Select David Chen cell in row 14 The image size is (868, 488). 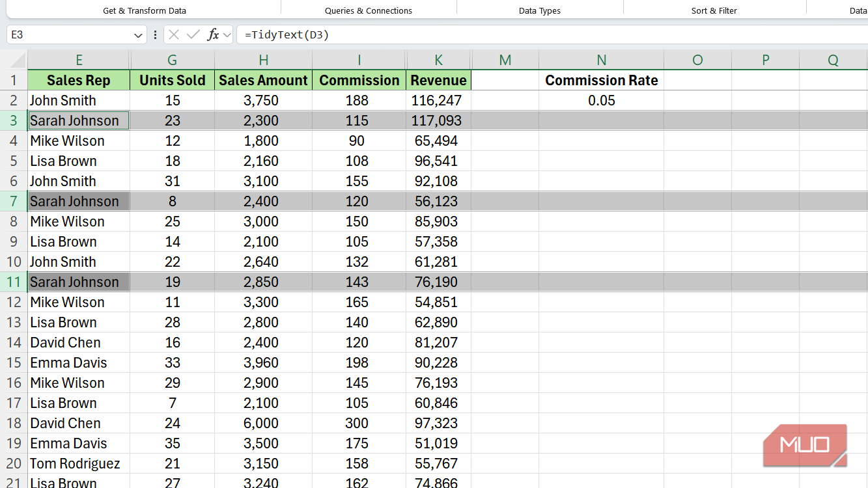click(79, 342)
